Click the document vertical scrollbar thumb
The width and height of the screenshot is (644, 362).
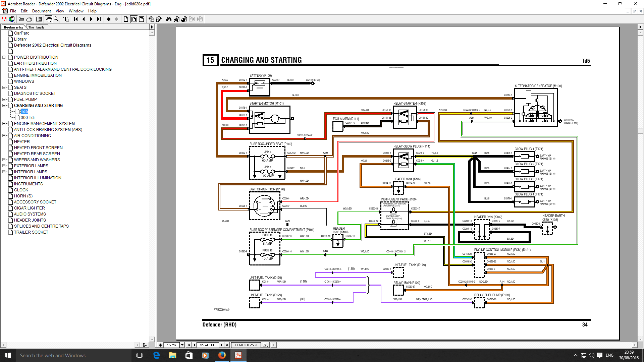pos(640,131)
